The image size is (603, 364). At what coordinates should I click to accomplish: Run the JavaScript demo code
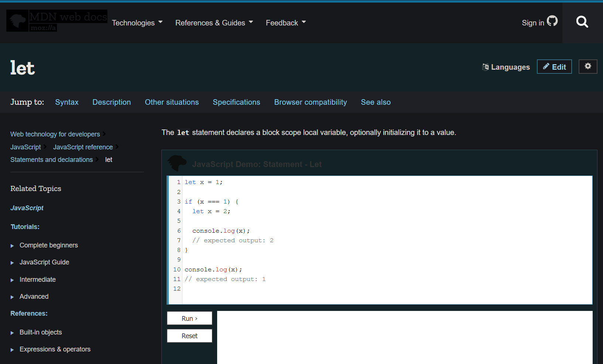pyautogui.click(x=189, y=318)
